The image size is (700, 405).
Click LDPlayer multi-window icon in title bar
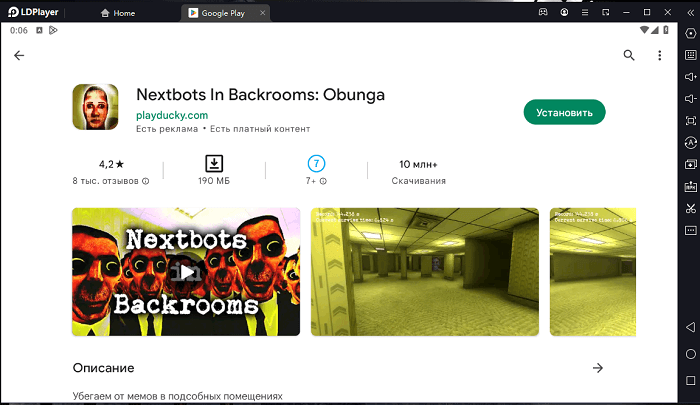pyautogui.click(x=605, y=12)
